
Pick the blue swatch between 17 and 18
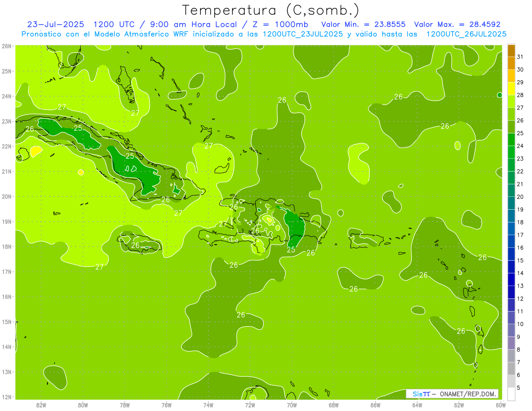511,228
